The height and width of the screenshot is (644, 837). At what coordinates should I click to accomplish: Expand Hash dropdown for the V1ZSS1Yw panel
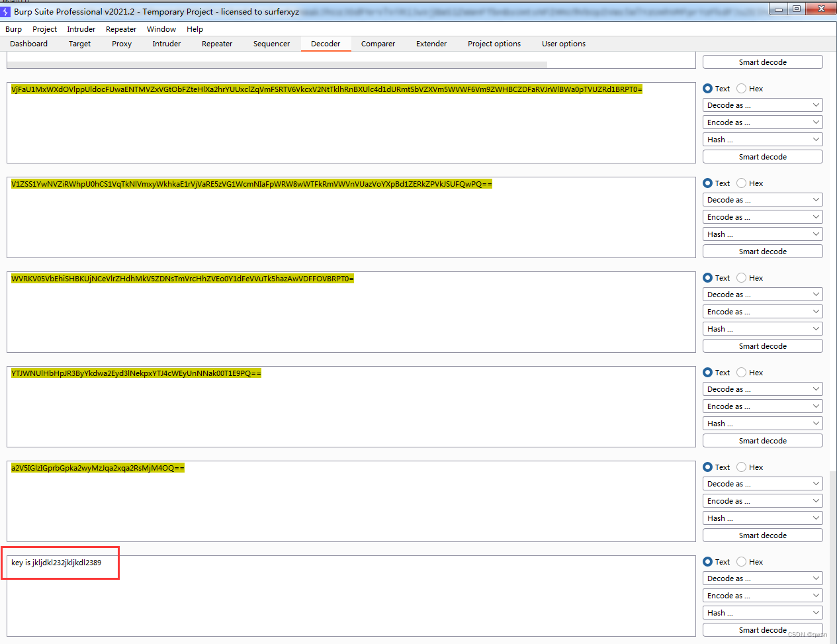tap(763, 234)
